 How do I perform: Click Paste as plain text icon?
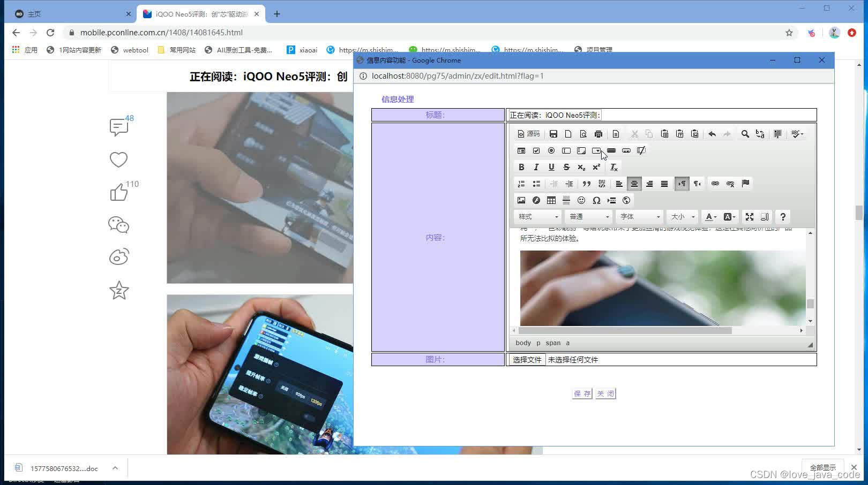(679, 134)
